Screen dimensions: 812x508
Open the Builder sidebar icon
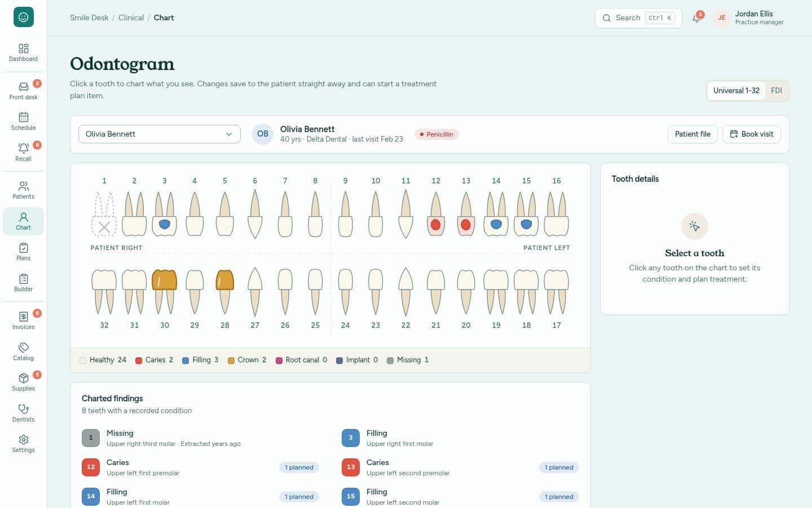coord(23,283)
